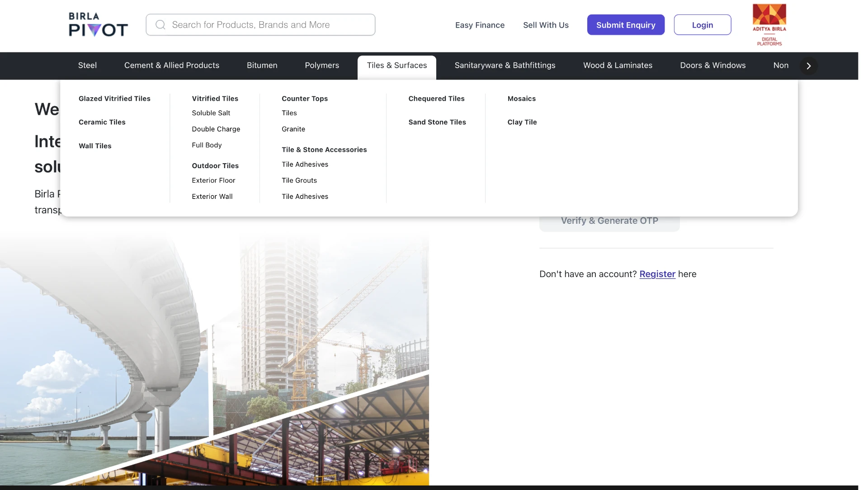Select Tile Grouts
The image size is (868, 490).
[x=299, y=180]
